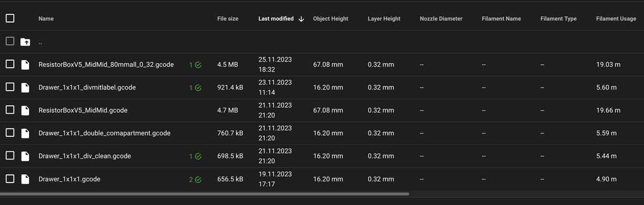Tick the select-all checkbox in the header
The image size is (644, 205).
coord(10,18)
